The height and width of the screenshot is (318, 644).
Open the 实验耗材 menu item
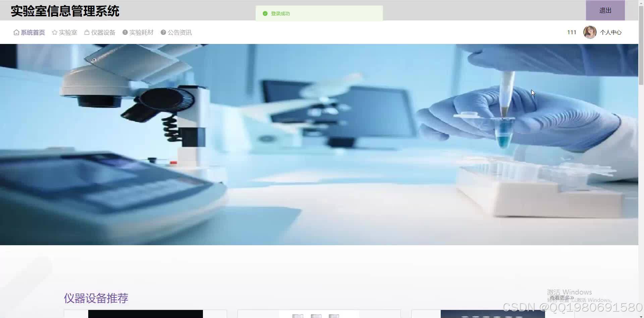pyautogui.click(x=138, y=33)
